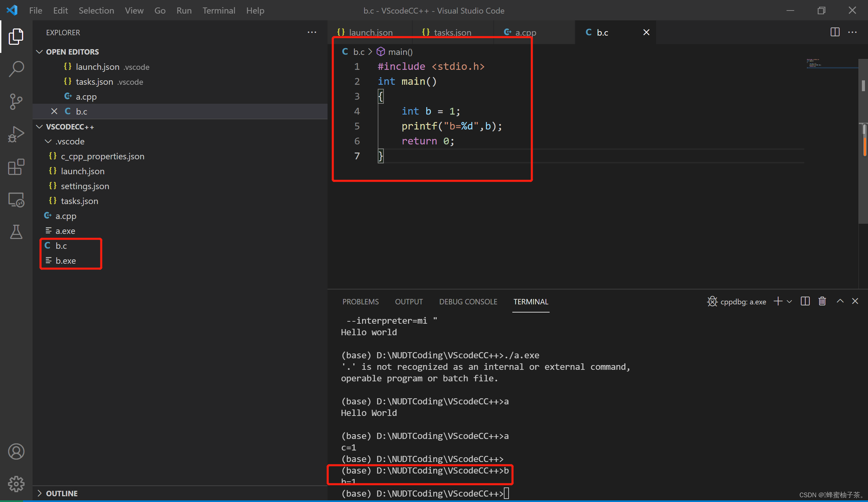This screenshot has width=868, height=502.
Task: Open b.exe in the explorer tree
Action: 65,261
